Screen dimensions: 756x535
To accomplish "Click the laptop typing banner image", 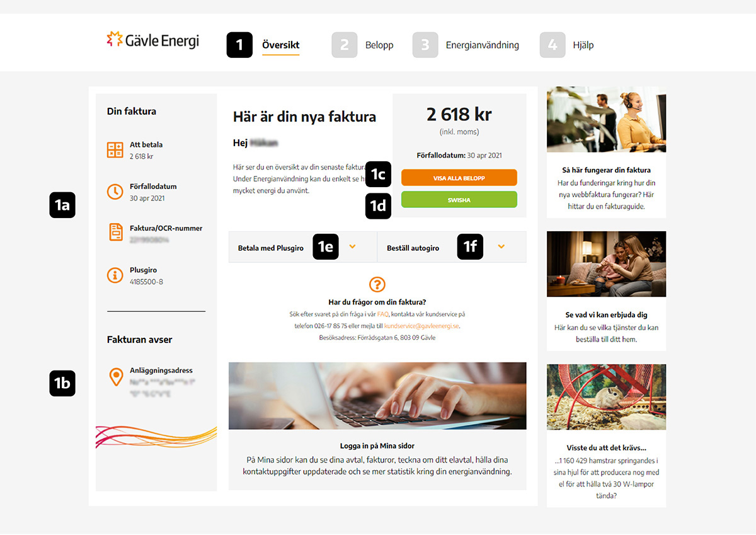I will click(x=377, y=396).
